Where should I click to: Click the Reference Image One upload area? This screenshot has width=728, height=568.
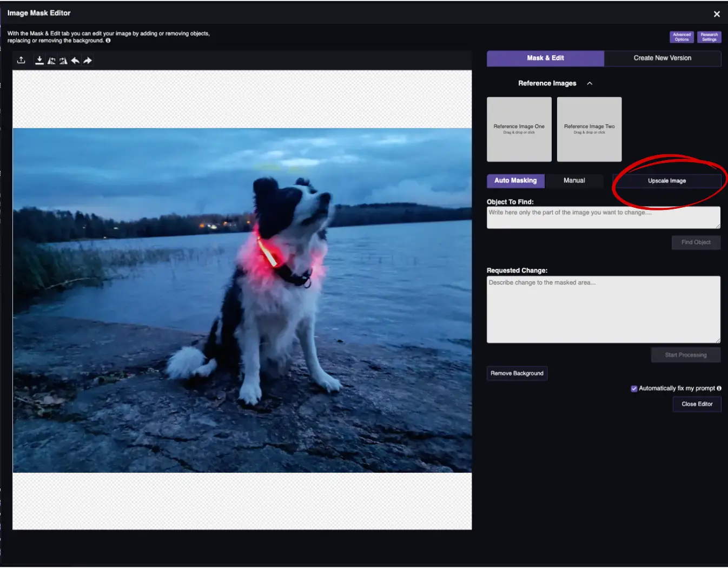click(519, 129)
